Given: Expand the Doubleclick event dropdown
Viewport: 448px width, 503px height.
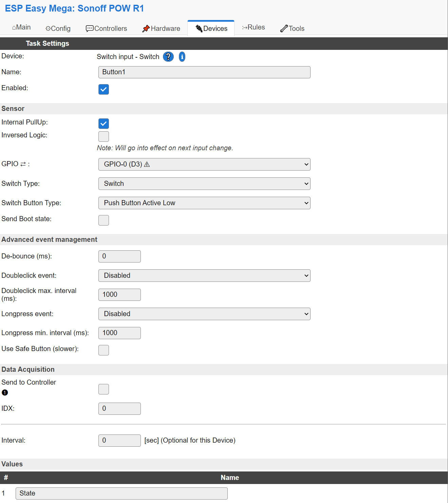Looking at the screenshot, I should (x=204, y=275).
